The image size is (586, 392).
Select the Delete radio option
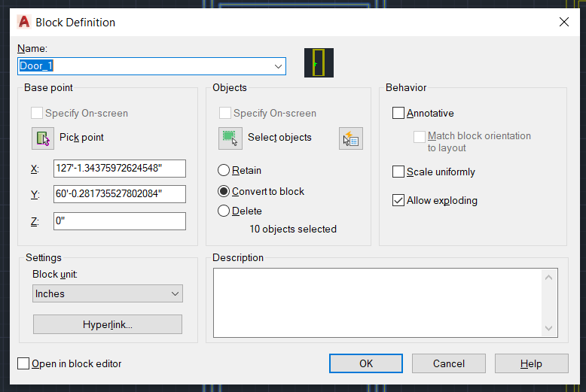(x=224, y=211)
